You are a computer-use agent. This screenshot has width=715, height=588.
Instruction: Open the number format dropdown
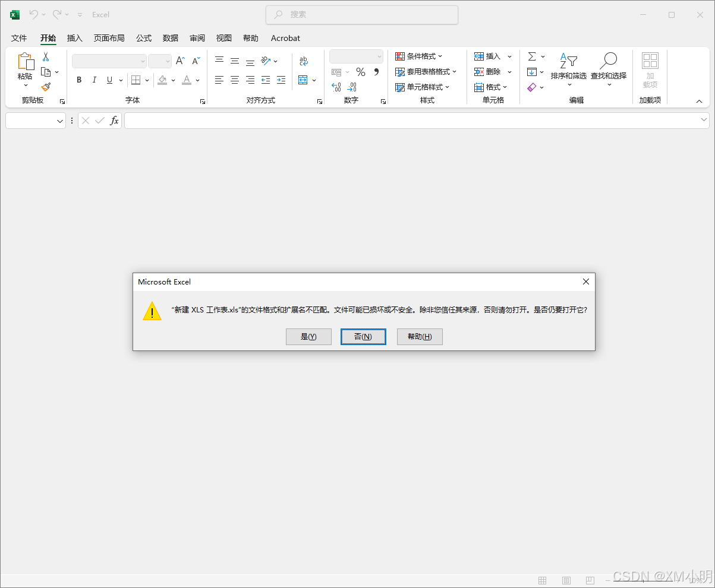point(379,56)
